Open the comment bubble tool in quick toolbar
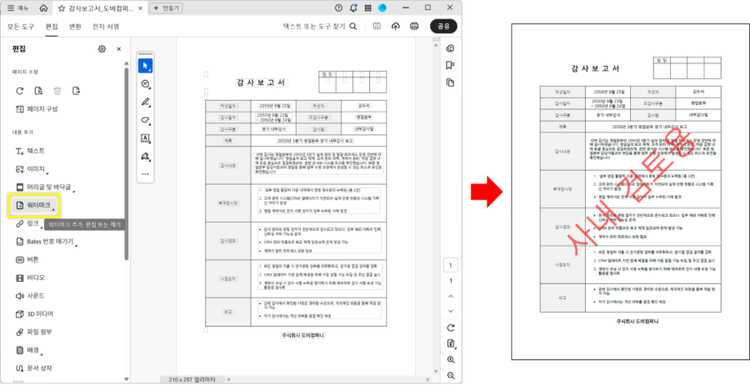The image size is (750, 385). (145, 84)
